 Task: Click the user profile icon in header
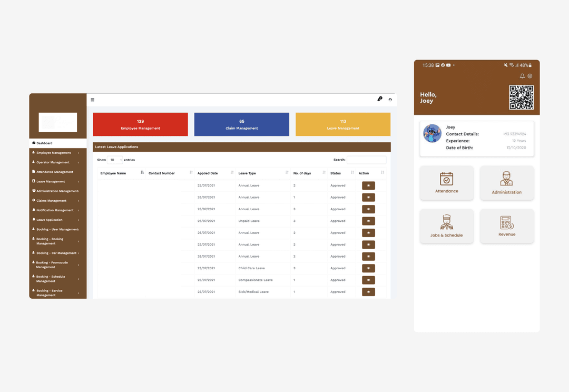390,100
